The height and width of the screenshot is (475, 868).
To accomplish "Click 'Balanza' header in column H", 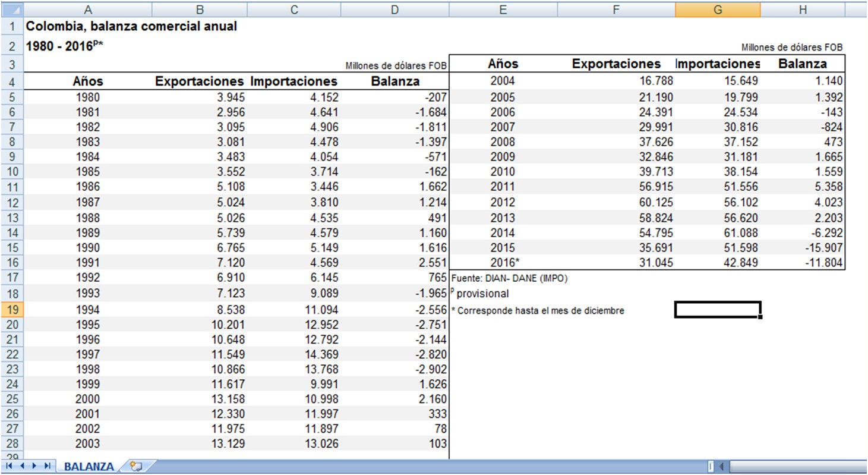I will 802,64.
